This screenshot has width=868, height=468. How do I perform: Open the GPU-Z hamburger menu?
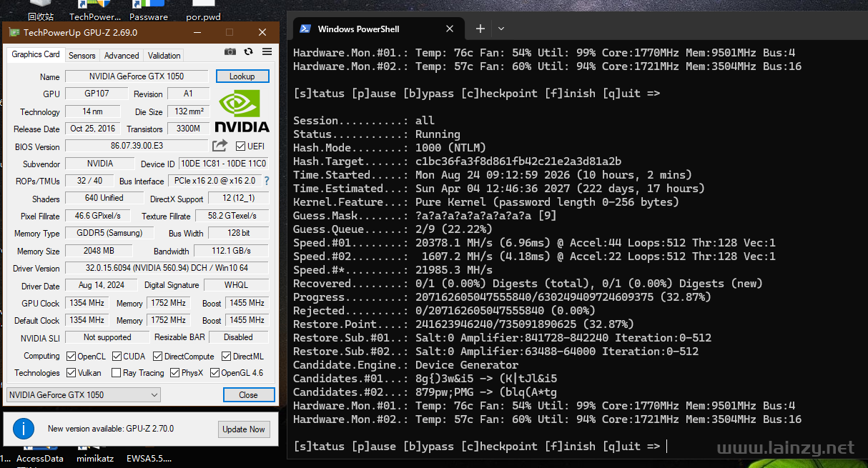click(x=267, y=51)
